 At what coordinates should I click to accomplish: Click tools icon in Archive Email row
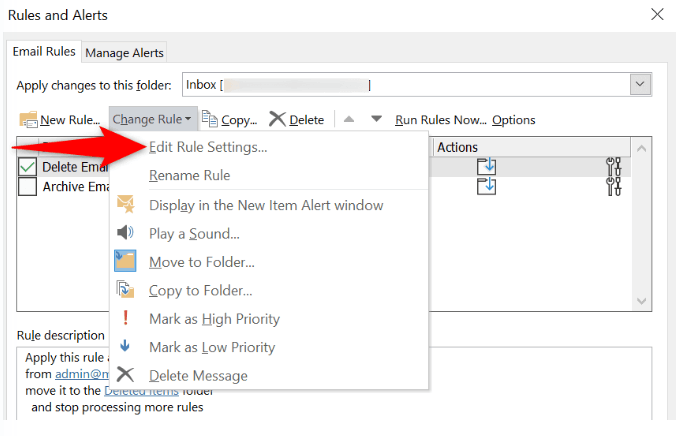point(613,187)
